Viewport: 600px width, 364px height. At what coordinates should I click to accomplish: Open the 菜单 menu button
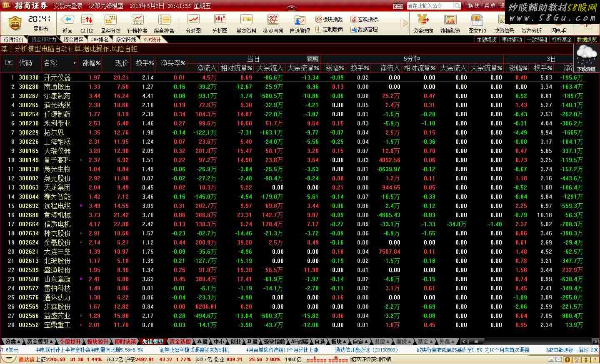click(x=490, y=6)
